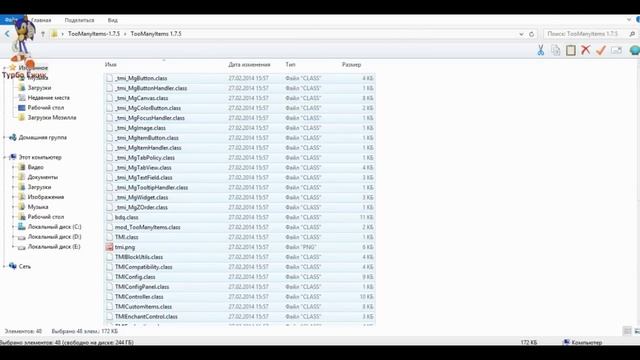Click the Локальный диск (D:) drive icon
Image resolution: width=640 pixels, height=360 pixels.
pos(22,237)
